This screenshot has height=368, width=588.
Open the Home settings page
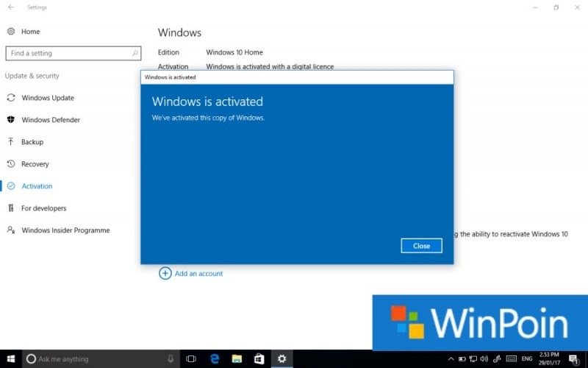30,32
